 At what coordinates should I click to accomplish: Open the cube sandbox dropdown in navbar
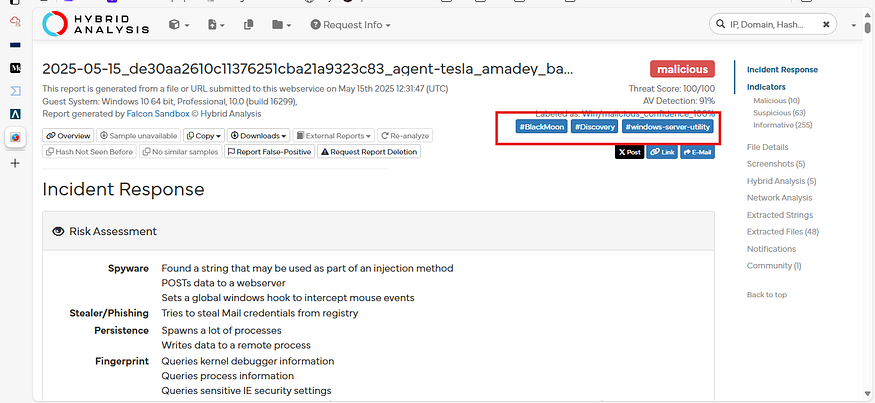(x=179, y=25)
